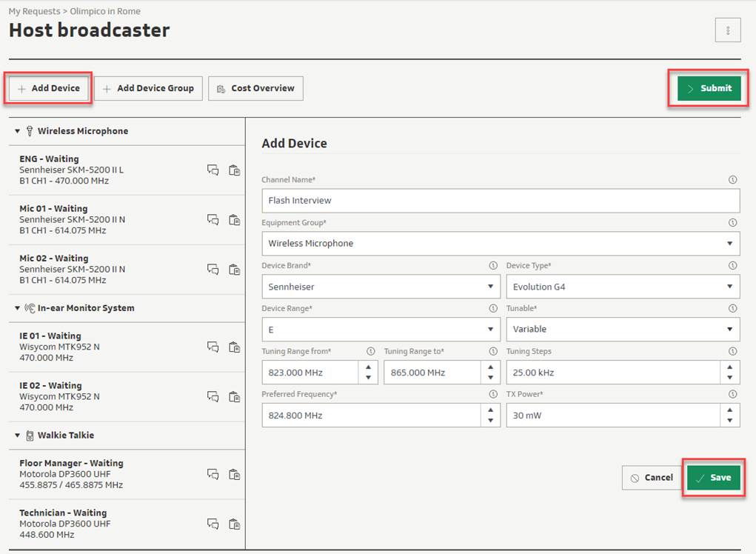Click clipboard icon for Mic 01 device

234,220
